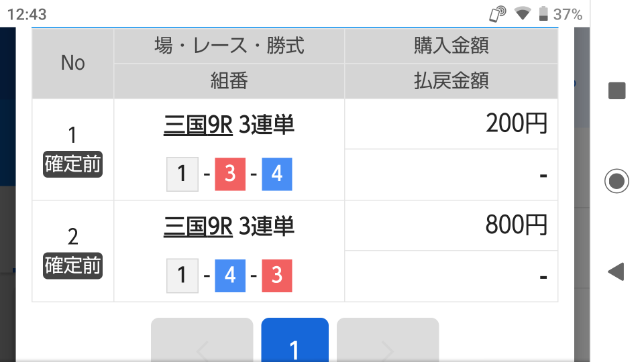
Task: Click blue boat number 4 in row 1
Action: coord(277,174)
